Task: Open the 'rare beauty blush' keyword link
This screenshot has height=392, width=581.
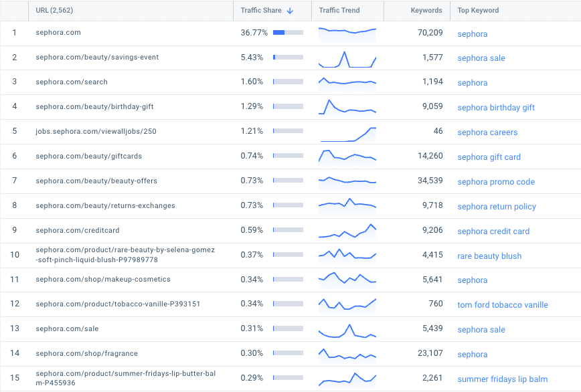Action: click(489, 256)
